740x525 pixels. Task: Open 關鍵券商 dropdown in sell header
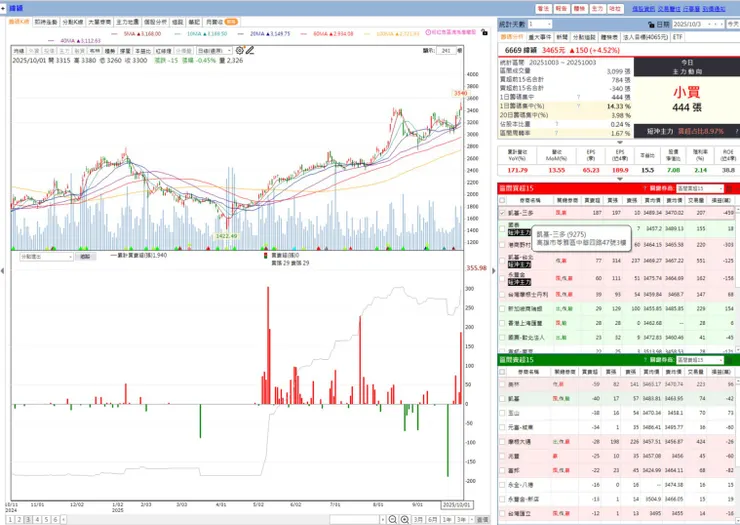tap(699, 360)
